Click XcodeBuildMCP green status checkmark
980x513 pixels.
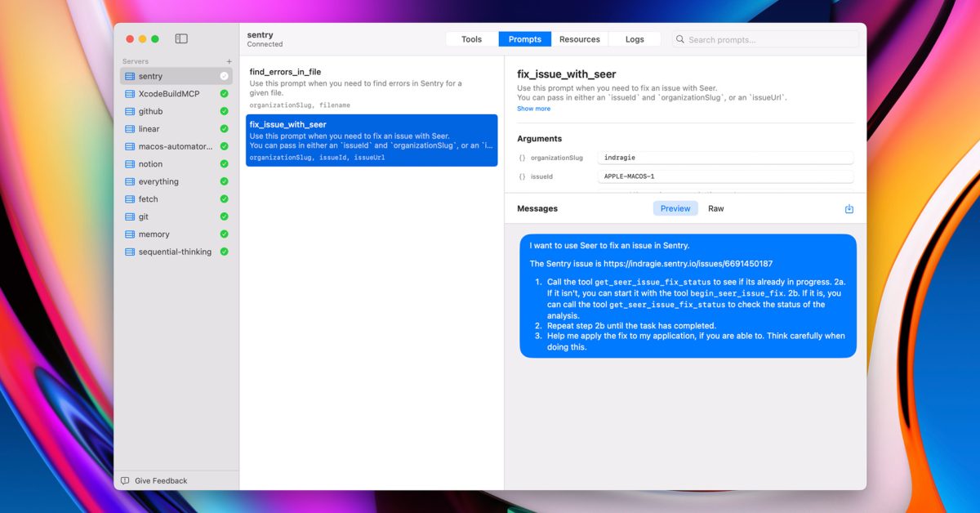224,94
